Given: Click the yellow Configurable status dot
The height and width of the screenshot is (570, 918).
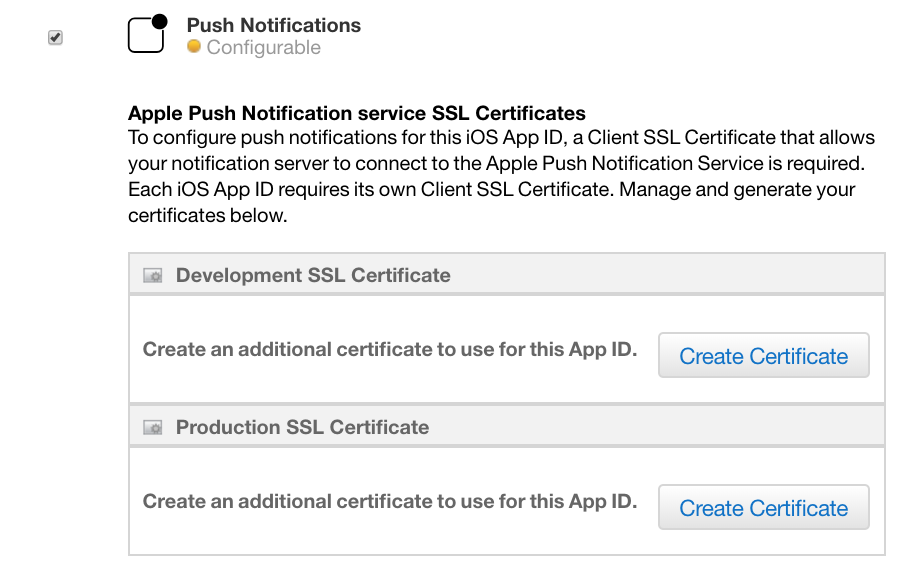Looking at the screenshot, I should click(x=194, y=46).
